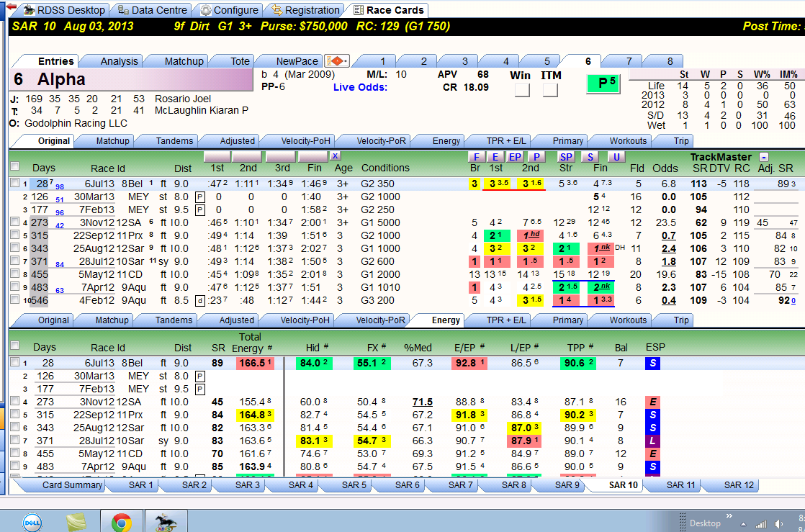
Task: Open Google Chrome from the taskbar
Action: tap(121, 523)
